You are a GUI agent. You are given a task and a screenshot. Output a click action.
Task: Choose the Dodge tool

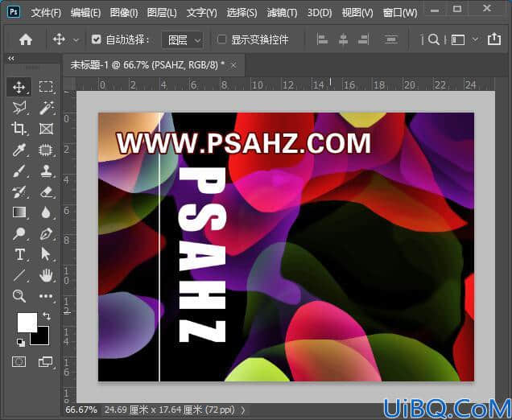(19, 233)
